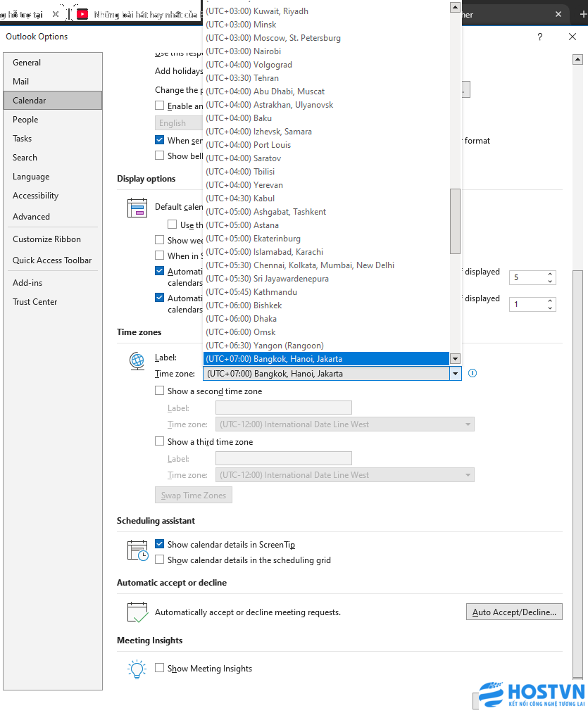Screen dimensions: 588x713
Task: Click the Meeting Insights lightbulb icon
Action: (x=137, y=669)
